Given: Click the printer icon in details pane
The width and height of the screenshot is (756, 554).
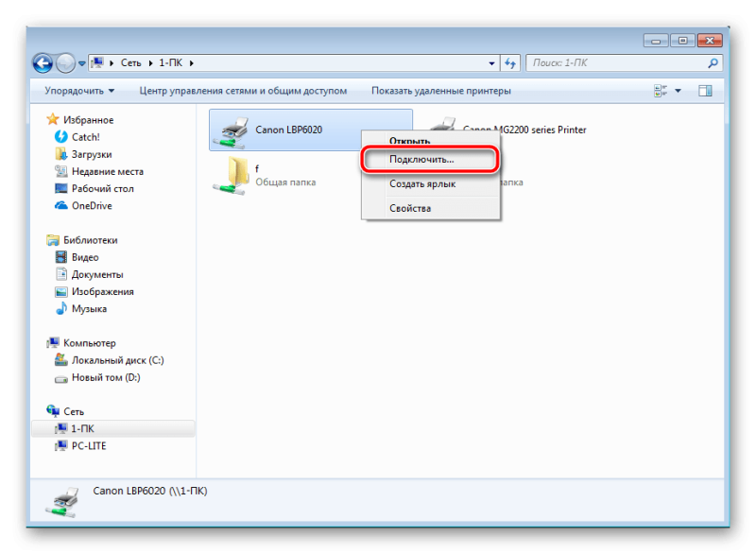Looking at the screenshot, I should click(x=61, y=502).
